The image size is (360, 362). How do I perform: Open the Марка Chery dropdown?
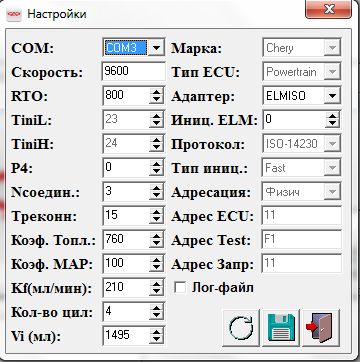click(332, 48)
